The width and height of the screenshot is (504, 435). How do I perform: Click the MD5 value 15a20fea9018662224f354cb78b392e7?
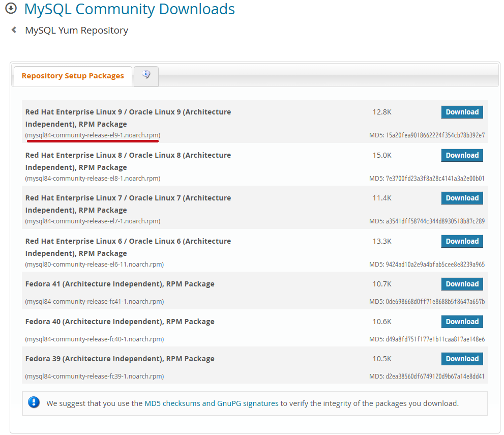(435, 135)
